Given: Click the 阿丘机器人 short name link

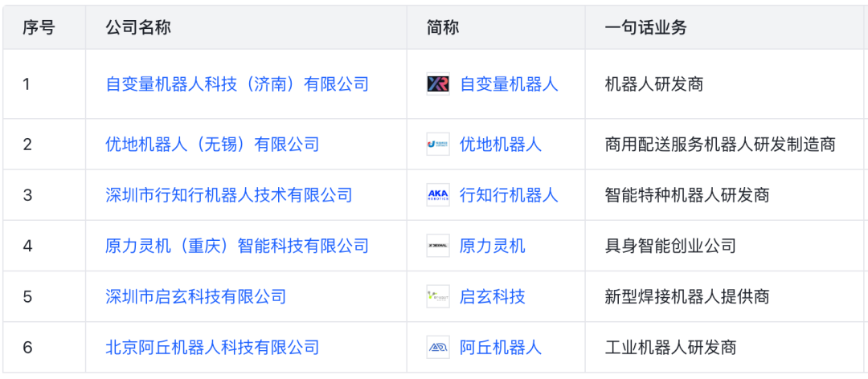Looking at the screenshot, I should pyautogui.click(x=501, y=348).
